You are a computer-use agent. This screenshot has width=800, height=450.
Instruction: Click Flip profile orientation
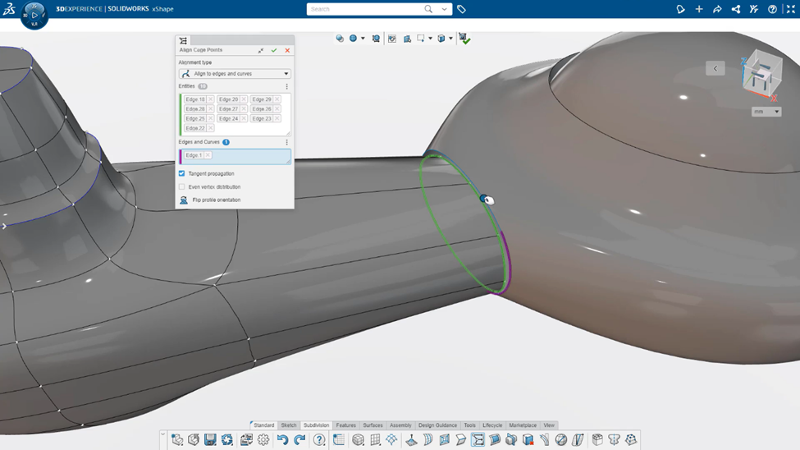pos(216,200)
